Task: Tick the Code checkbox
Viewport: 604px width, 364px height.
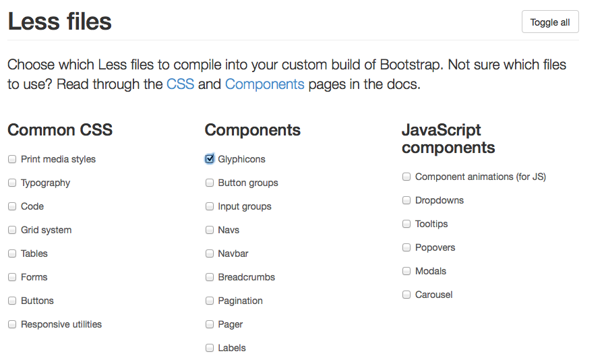Action: pos(12,207)
